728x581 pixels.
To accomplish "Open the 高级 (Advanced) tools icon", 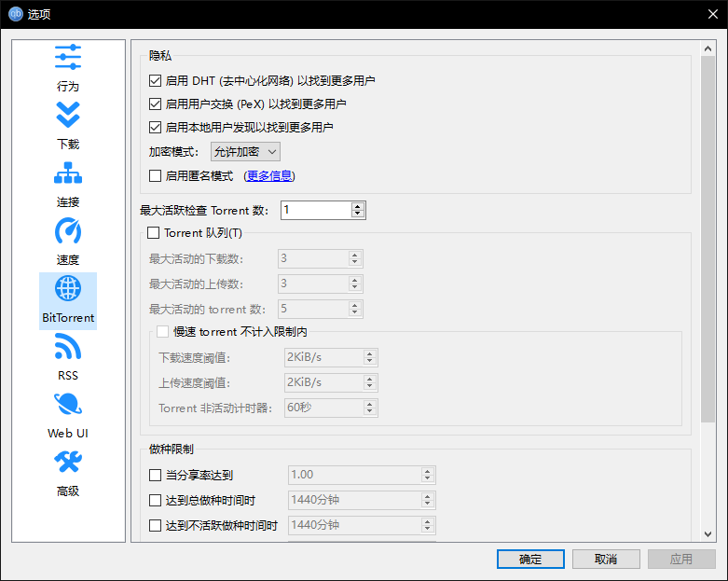I will 68,463.
